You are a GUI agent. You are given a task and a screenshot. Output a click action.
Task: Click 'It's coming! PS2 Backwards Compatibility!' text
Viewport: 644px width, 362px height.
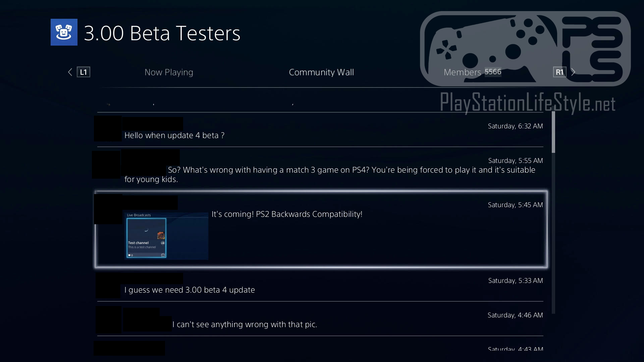pos(287,214)
